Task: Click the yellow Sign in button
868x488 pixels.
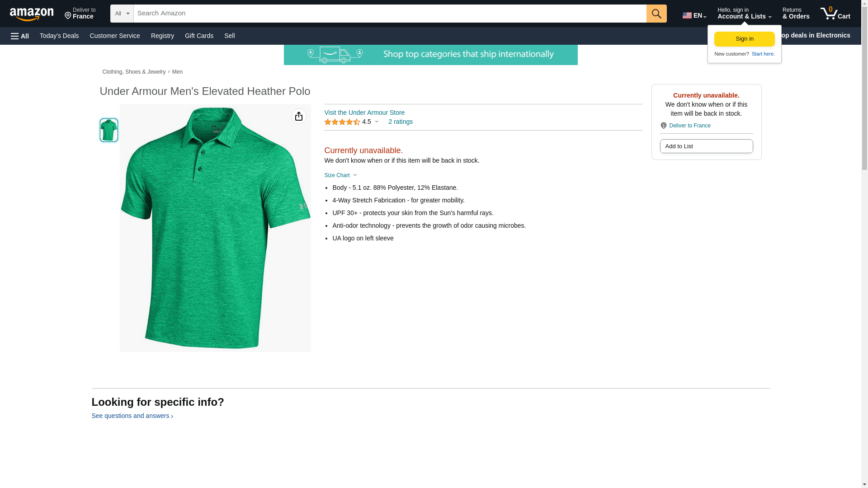Action: coord(745,39)
